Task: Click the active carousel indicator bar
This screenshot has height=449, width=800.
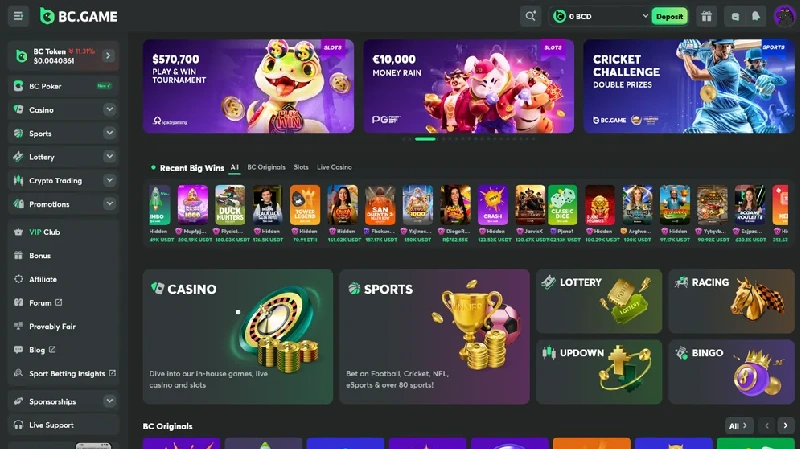Action: pyautogui.click(x=425, y=139)
